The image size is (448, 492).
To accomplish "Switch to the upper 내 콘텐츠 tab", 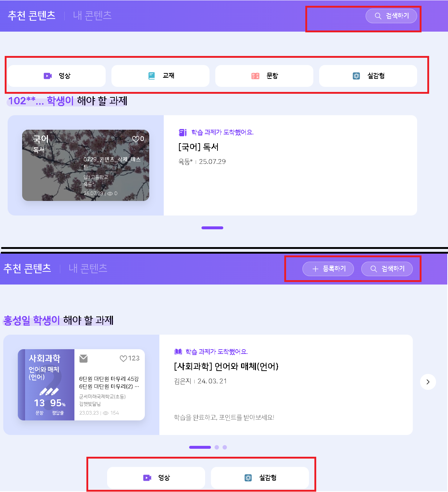I will click(x=92, y=15).
